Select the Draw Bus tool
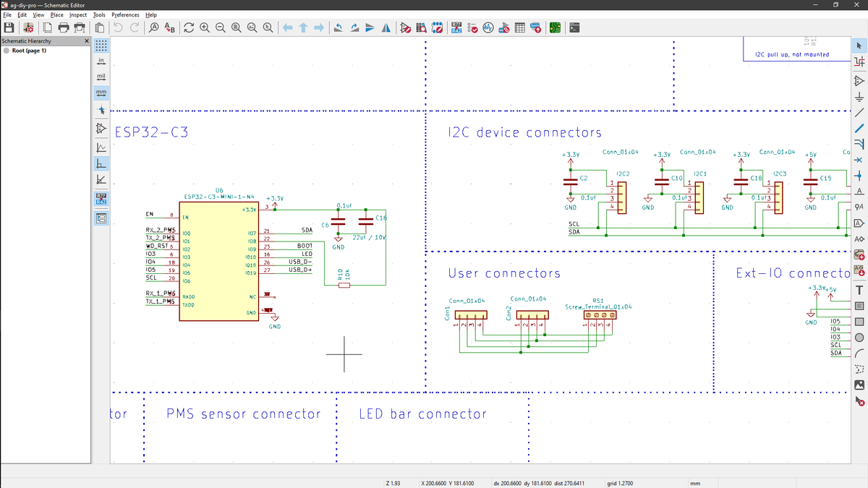 pos(859,128)
